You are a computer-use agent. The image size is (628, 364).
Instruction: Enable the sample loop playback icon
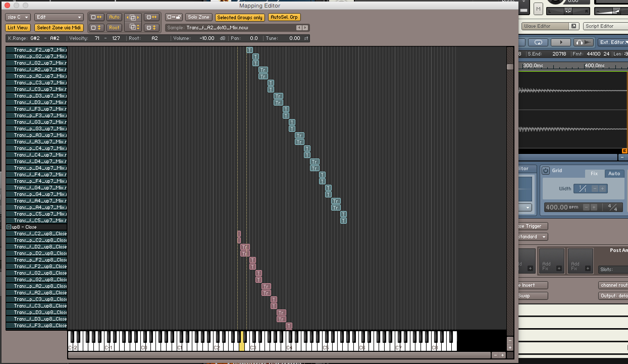coord(539,42)
